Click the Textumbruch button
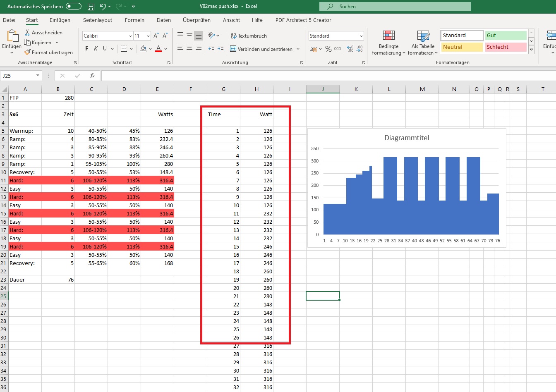 point(249,36)
